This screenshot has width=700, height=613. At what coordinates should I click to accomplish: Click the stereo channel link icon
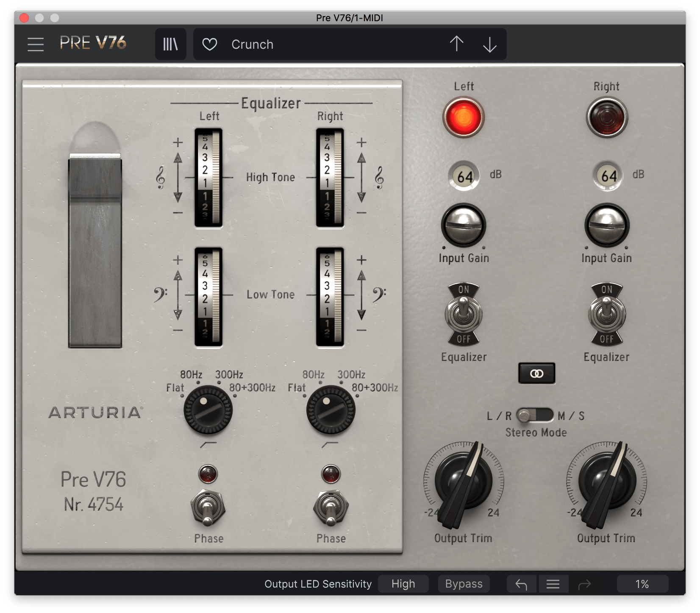536,373
